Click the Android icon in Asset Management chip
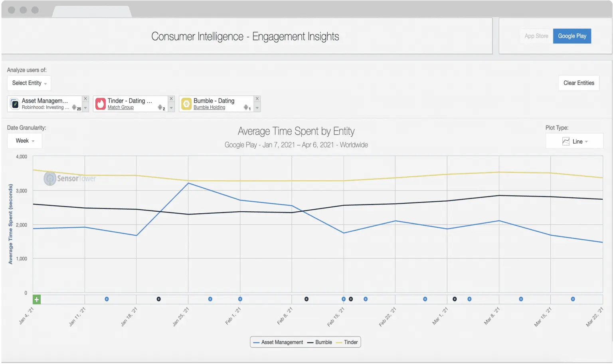This screenshot has height=364, width=613. coord(74,107)
